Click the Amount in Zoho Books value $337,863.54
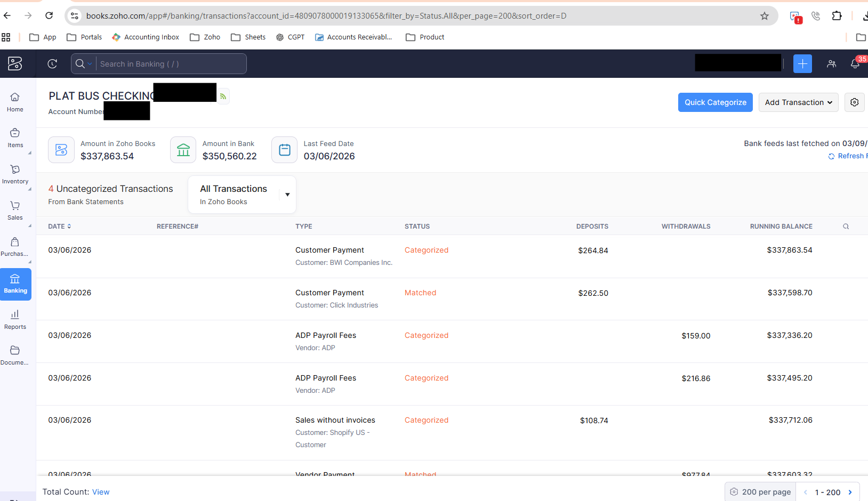 tap(107, 156)
